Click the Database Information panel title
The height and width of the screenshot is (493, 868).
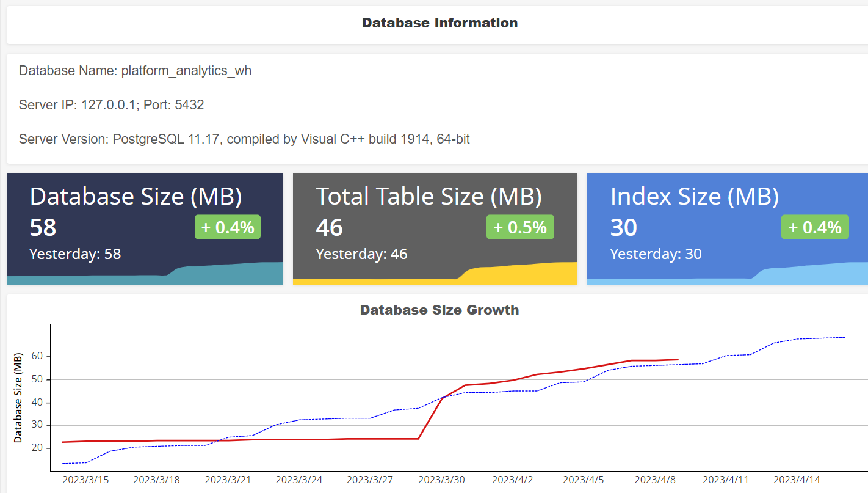[439, 23]
